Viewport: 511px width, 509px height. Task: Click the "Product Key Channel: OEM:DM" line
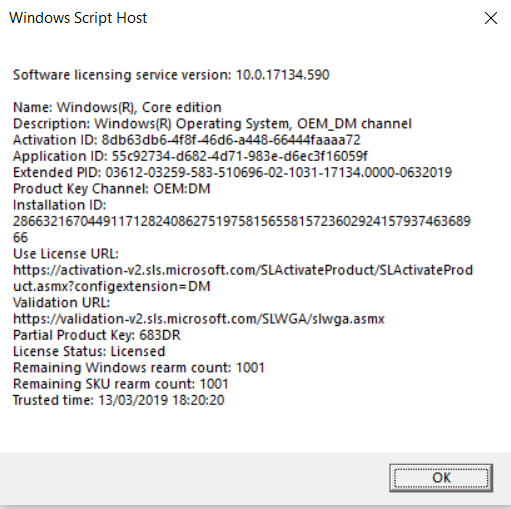point(112,189)
